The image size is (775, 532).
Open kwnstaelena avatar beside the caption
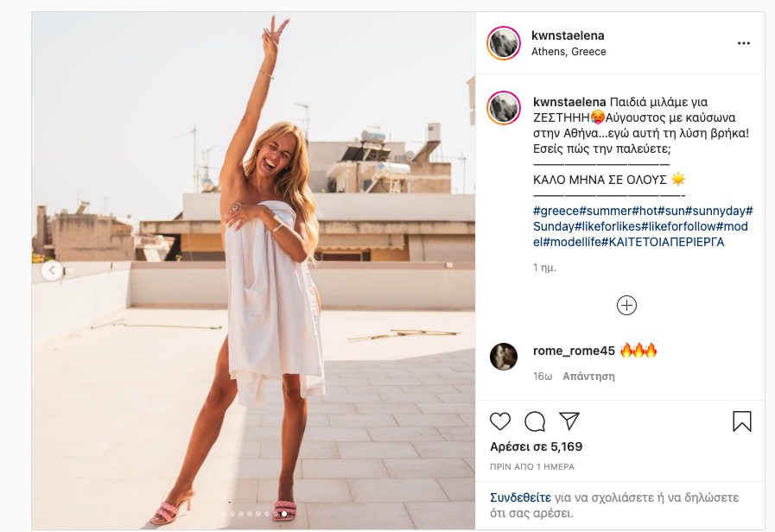click(503, 107)
